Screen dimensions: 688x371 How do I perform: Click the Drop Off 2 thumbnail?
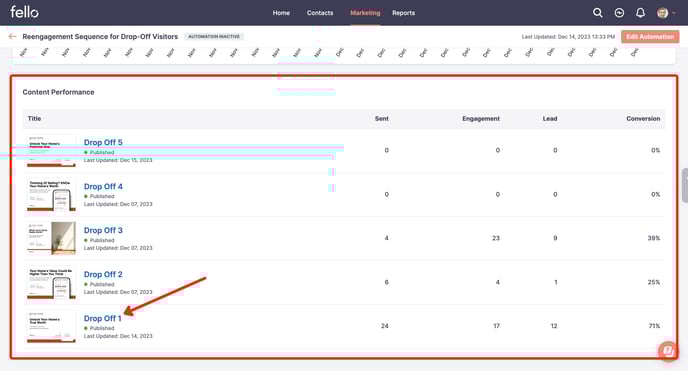[x=51, y=282]
